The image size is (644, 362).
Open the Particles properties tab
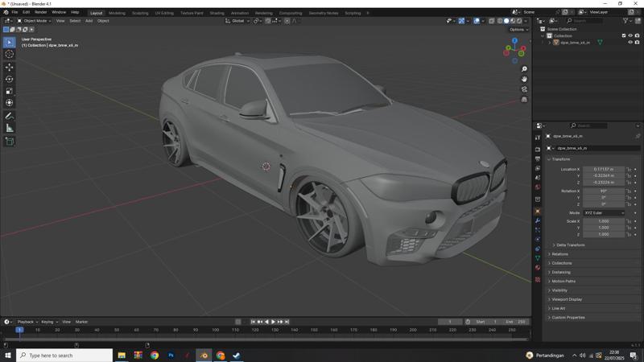tap(538, 230)
